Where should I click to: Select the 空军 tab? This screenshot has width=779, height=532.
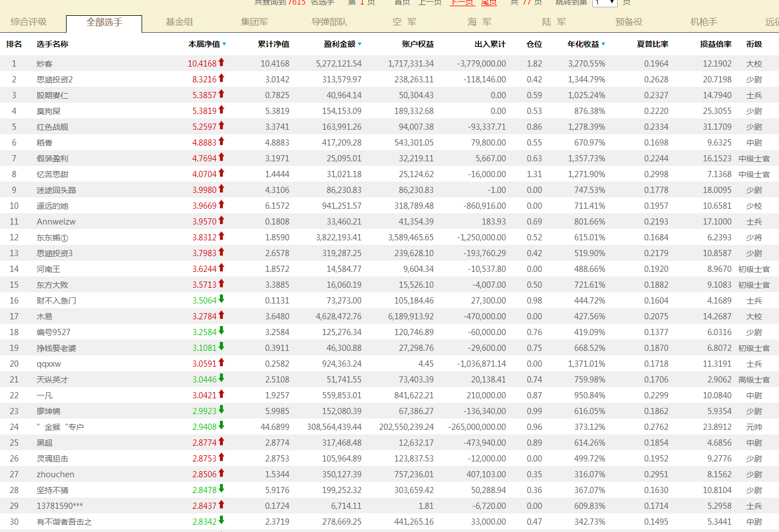(x=404, y=22)
